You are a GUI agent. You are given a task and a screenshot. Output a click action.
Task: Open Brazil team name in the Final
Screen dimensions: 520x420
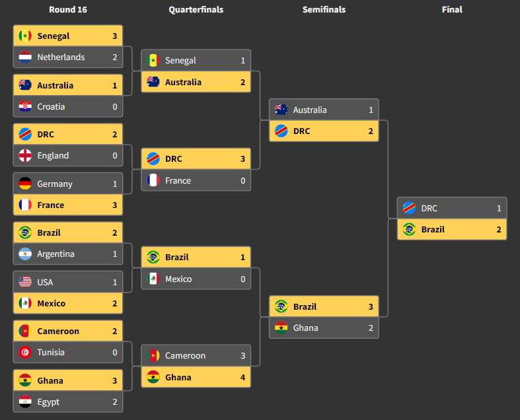click(433, 230)
